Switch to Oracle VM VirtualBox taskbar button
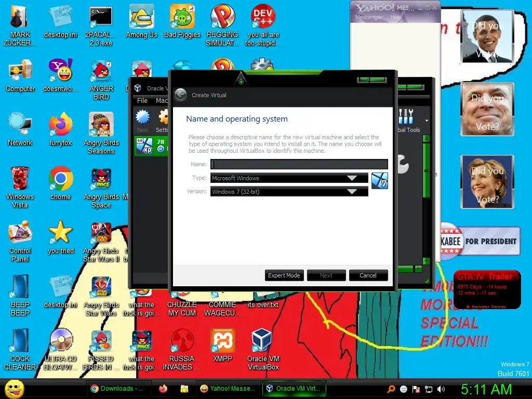 pos(294,389)
